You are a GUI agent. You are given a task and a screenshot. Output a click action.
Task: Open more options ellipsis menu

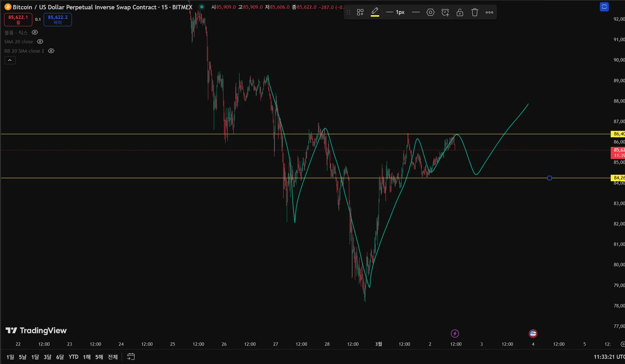[489, 12]
